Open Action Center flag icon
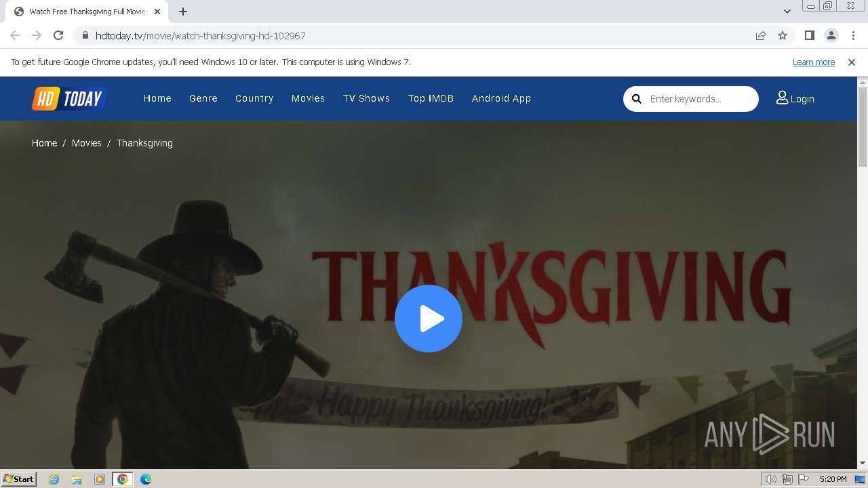868x488 pixels. point(804,479)
